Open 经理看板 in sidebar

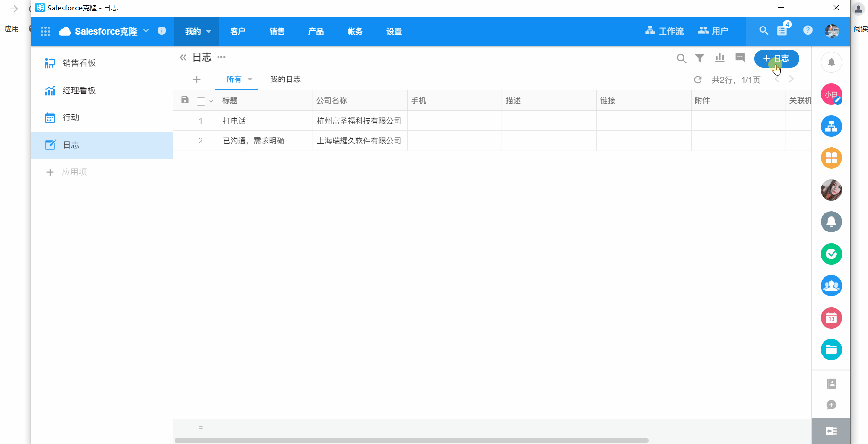[x=102, y=90]
